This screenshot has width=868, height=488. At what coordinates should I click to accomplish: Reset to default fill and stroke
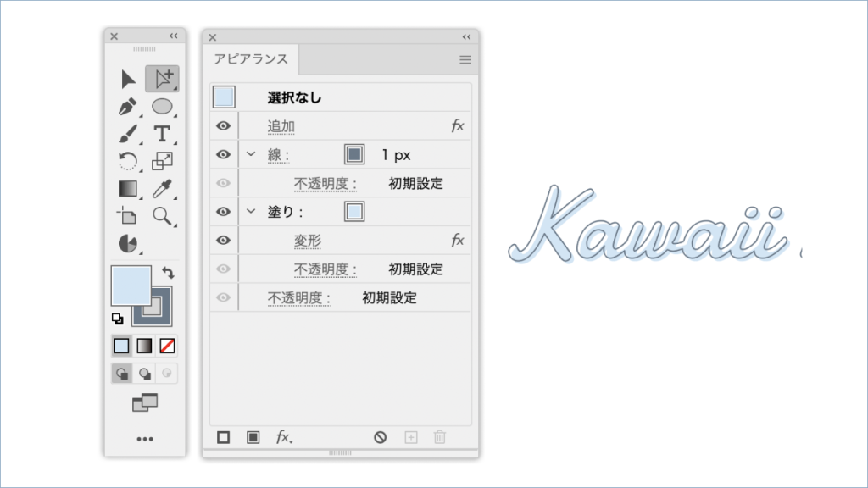pos(117,319)
